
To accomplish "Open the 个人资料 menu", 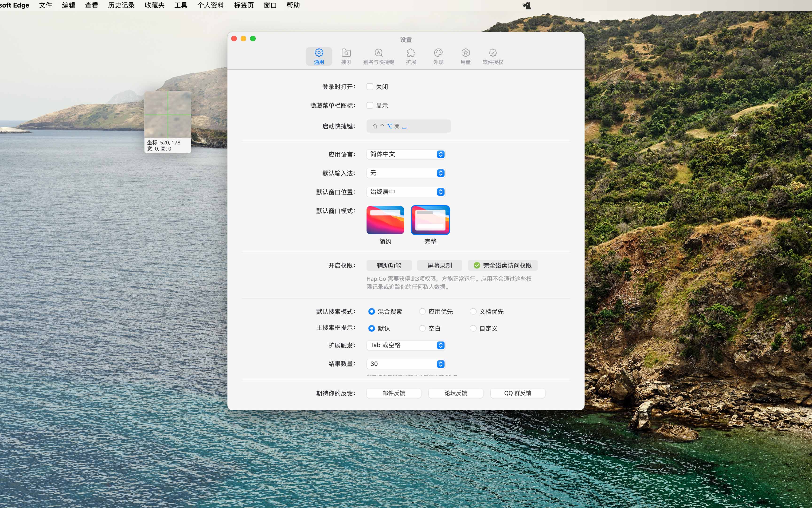I will (211, 5).
